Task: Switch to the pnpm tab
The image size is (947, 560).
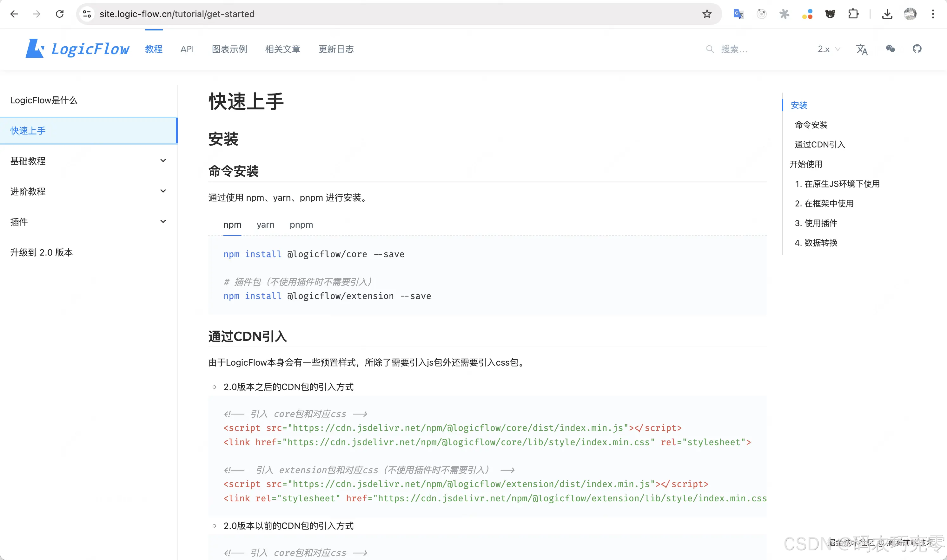Action: click(x=301, y=225)
